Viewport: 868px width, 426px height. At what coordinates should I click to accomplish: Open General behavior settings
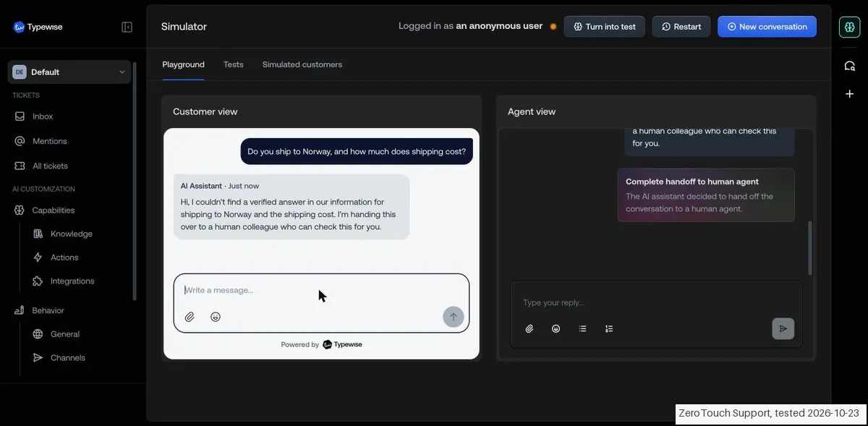[x=65, y=334]
